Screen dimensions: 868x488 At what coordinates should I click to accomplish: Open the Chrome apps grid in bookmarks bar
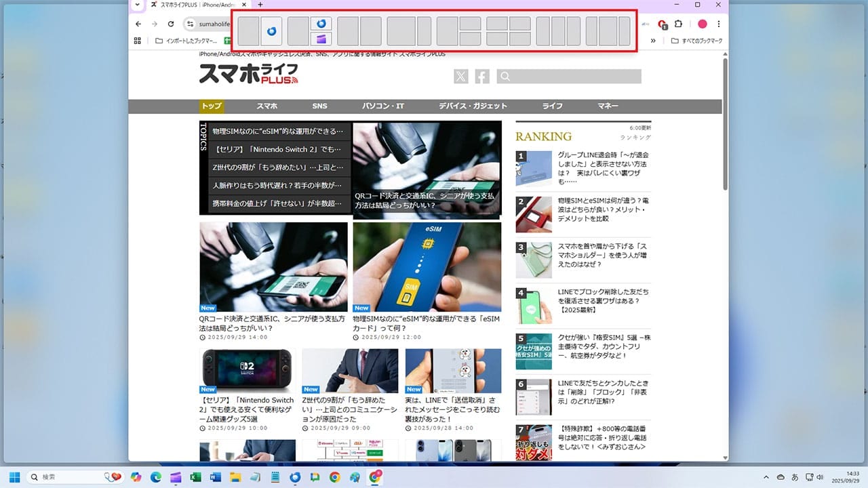138,41
